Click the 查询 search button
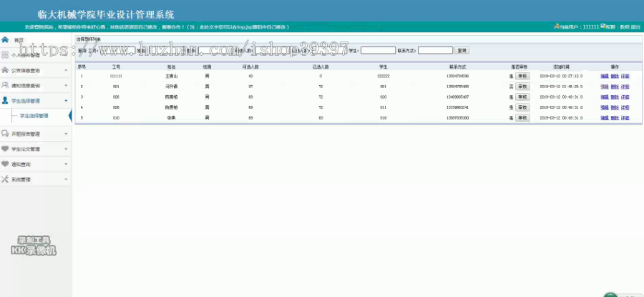Screen dimensions: 644x297 coord(462,51)
